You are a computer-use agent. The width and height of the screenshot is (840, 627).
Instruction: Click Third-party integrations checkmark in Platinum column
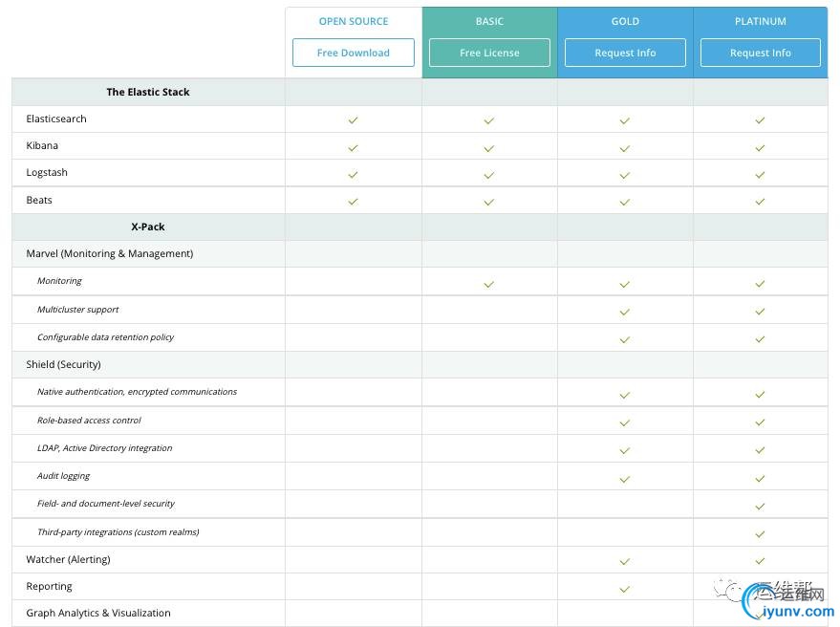[760, 533]
